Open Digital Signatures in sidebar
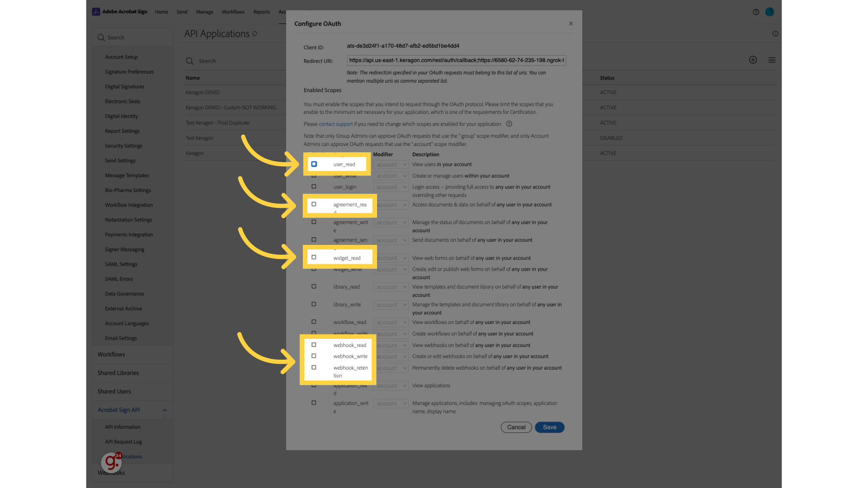 click(x=124, y=87)
